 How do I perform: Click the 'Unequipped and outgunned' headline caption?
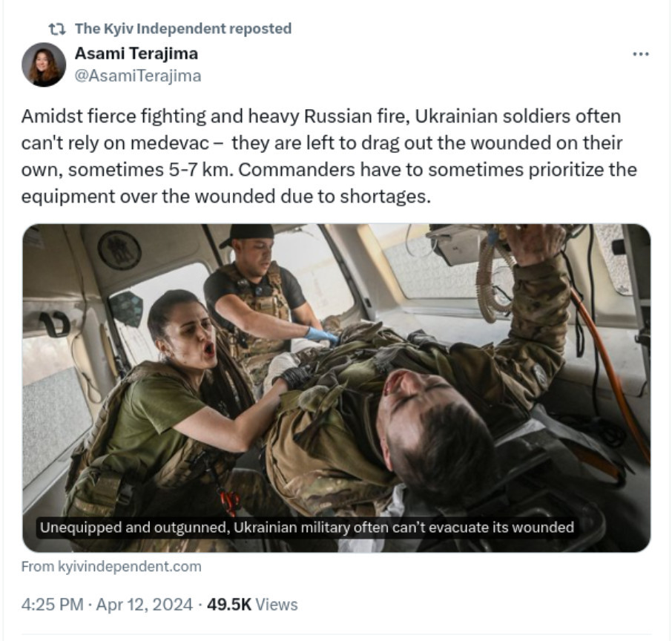click(x=307, y=527)
